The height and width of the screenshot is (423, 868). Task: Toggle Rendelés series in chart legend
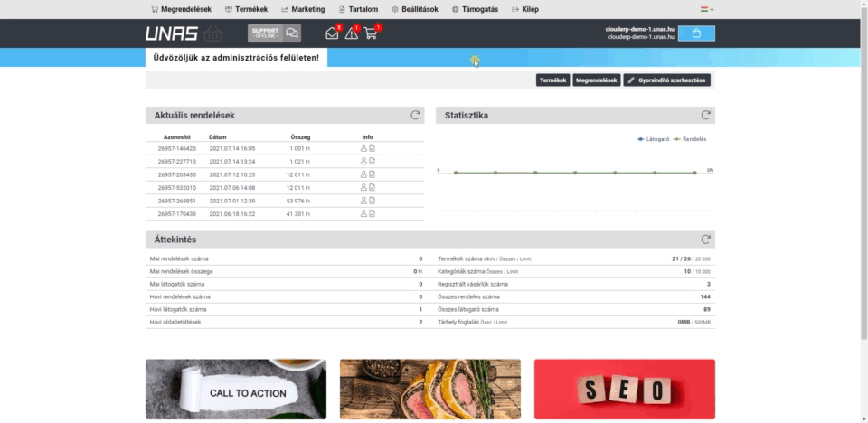[691, 139]
